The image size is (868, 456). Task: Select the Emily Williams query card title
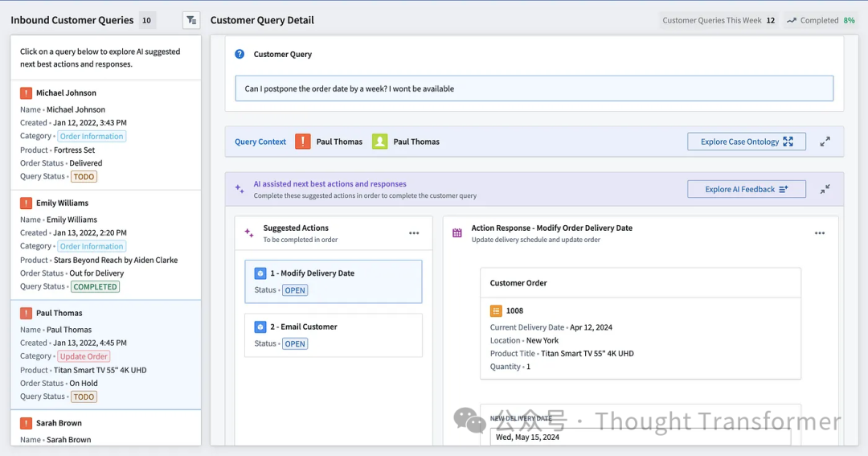point(62,203)
